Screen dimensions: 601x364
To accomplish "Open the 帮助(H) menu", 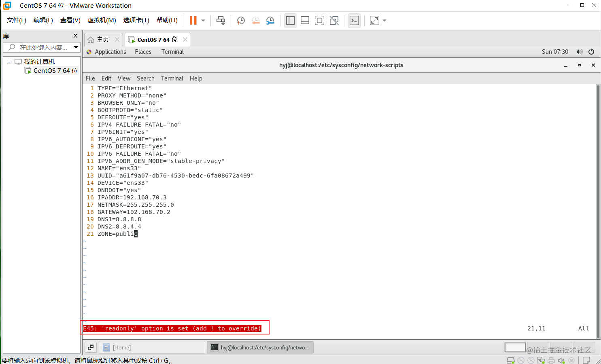I will (x=167, y=20).
